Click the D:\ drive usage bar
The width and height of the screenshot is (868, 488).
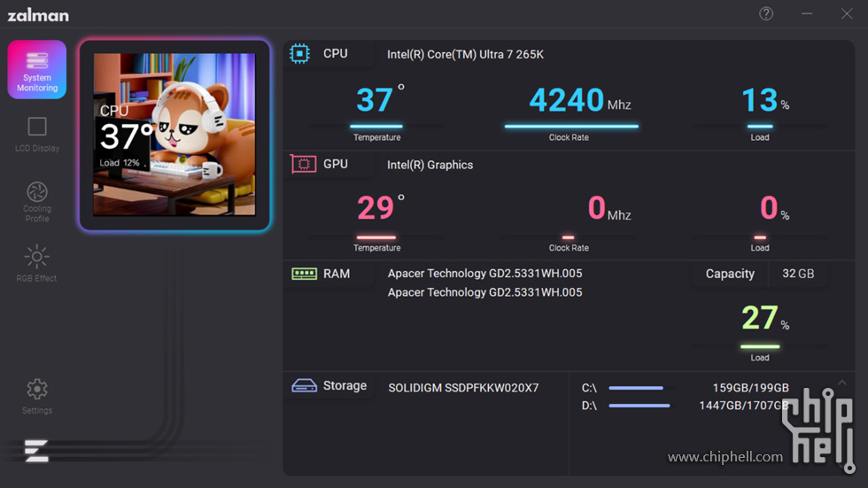pyautogui.click(x=641, y=406)
